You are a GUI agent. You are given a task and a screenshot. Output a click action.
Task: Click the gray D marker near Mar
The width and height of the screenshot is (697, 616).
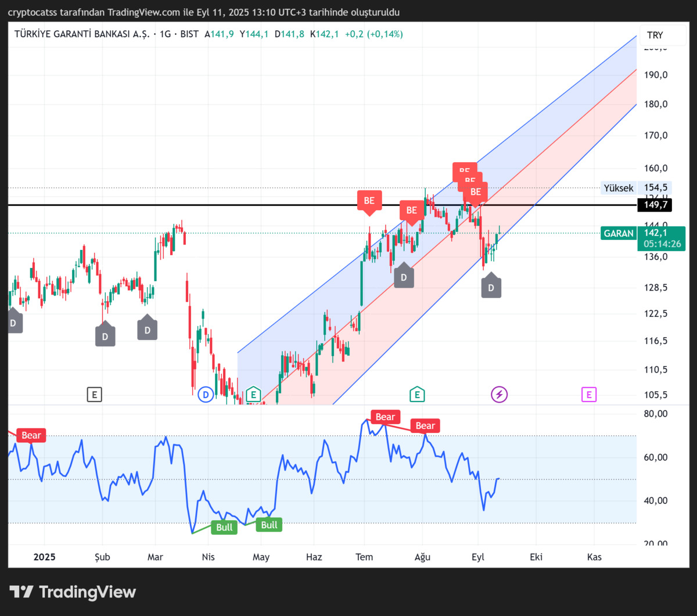[x=147, y=328]
